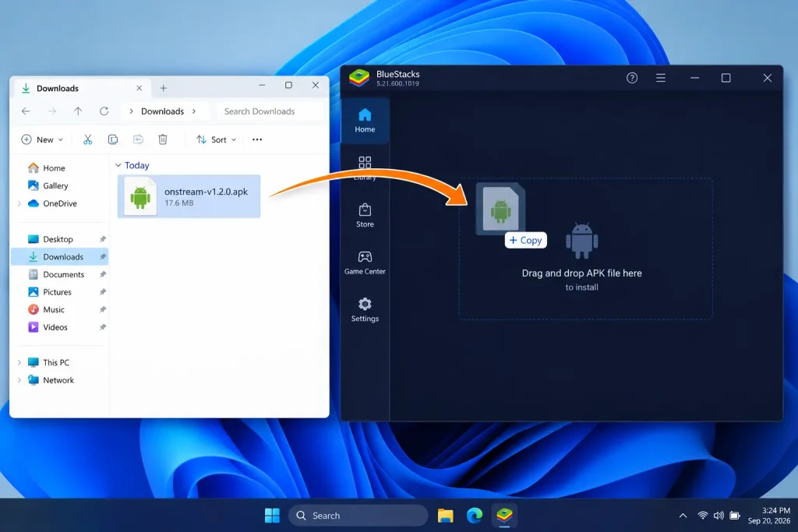The height and width of the screenshot is (532, 798).
Task: Open the See more options ellipsis
Action: pos(257,139)
